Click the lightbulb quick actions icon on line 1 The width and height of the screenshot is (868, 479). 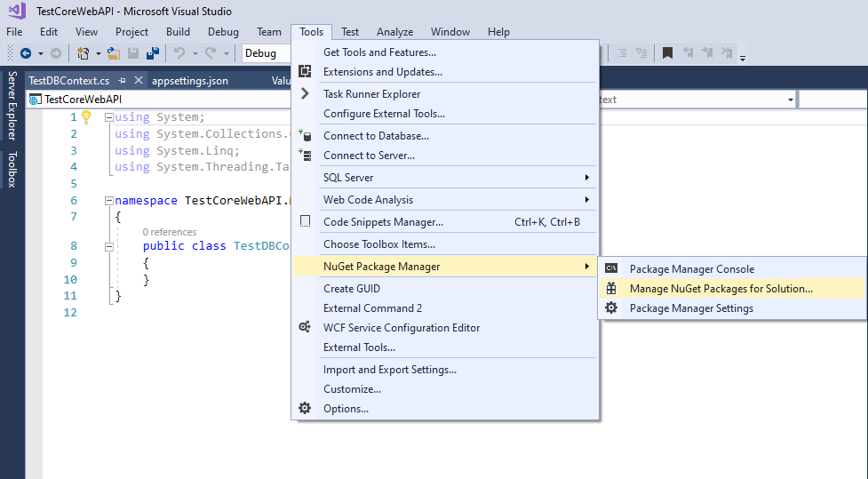pyautogui.click(x=86, y=116)
